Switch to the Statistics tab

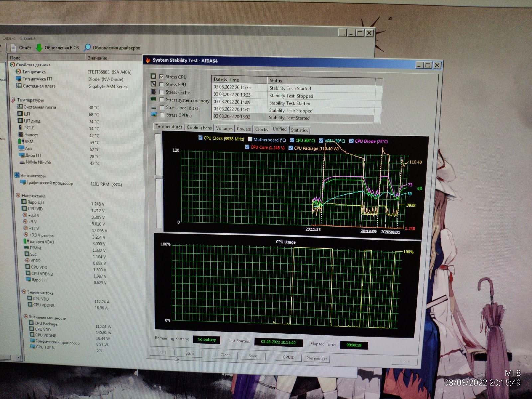299,130
